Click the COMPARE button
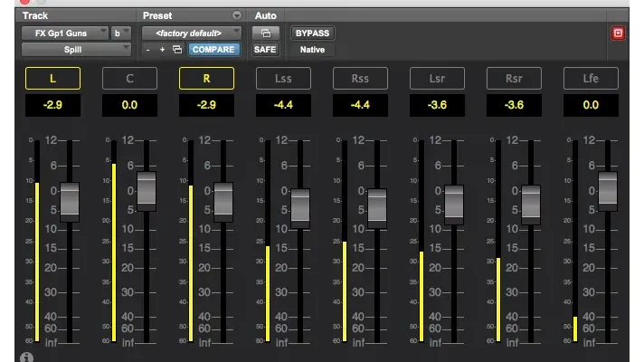The width and height of the screenshot is (644, 362). coord(214,50)
